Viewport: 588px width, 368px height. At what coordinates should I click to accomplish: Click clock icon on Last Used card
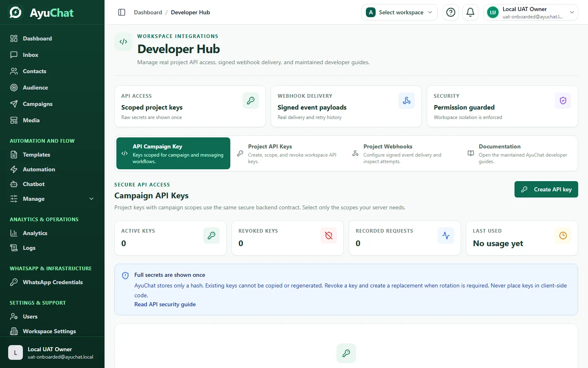[x=563, y=236]
